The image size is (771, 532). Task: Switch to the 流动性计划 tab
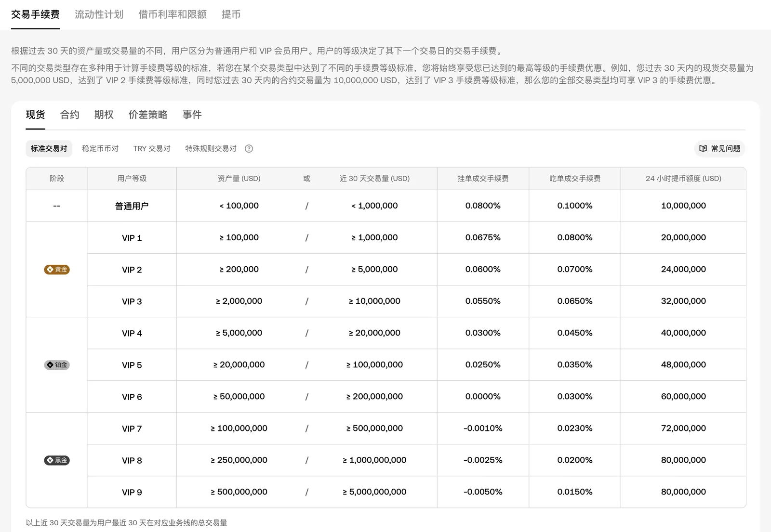(x=99, y=14)
